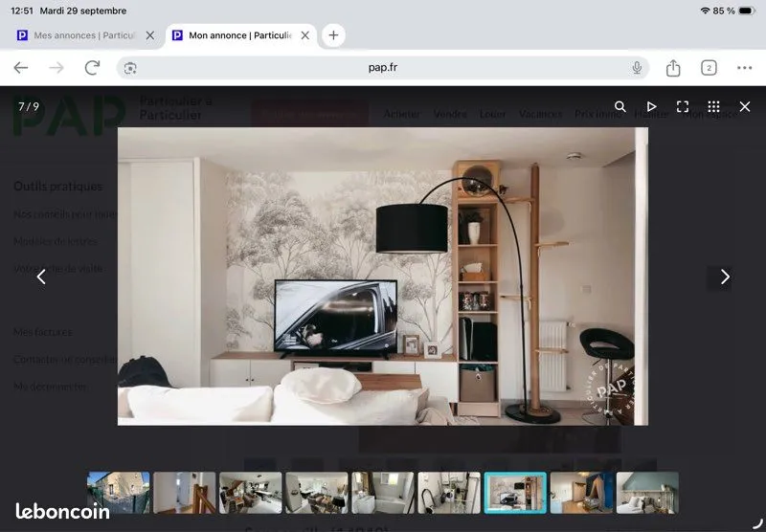This screenshot has width=766, height=532.
Task: Close the photo gallery viewer
Action: (x=745, y=106)
